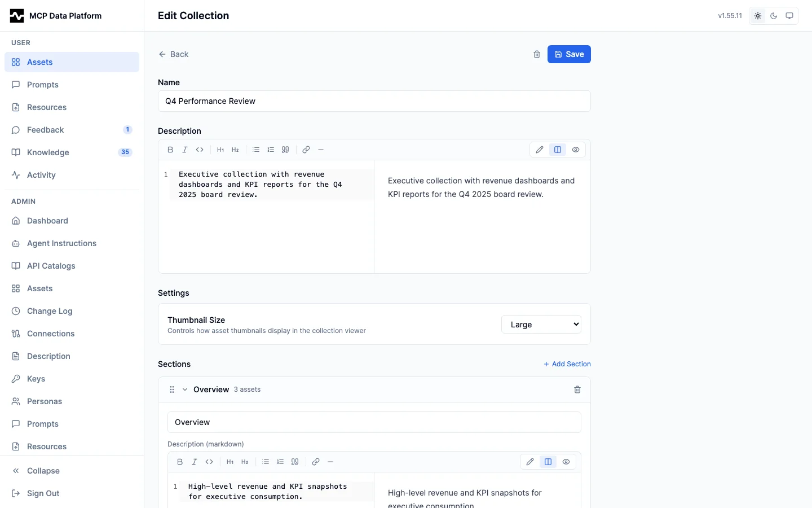Insert code in Overview section description toolbar
The height and width of the screenshot is (508, 812).
209,462
